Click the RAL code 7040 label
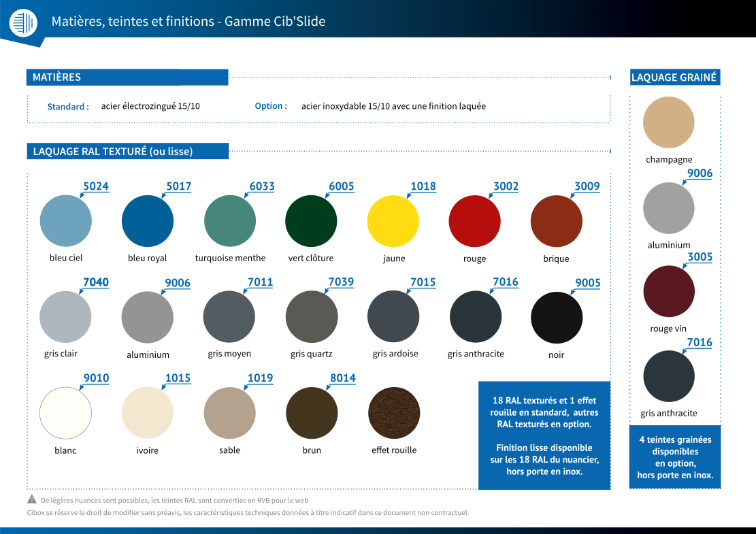Viewport: 756px width, 534px height. pos(96,282)
